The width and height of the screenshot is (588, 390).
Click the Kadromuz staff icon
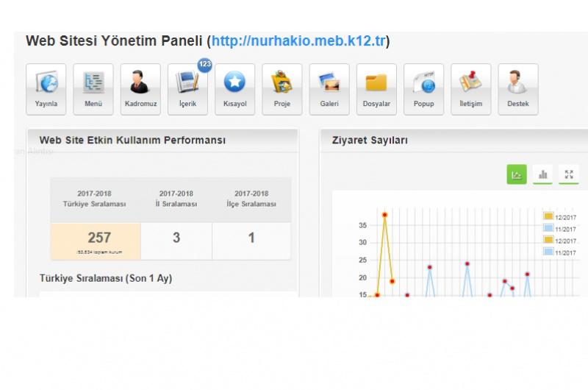pyautogui.click(x=140, y=89)
